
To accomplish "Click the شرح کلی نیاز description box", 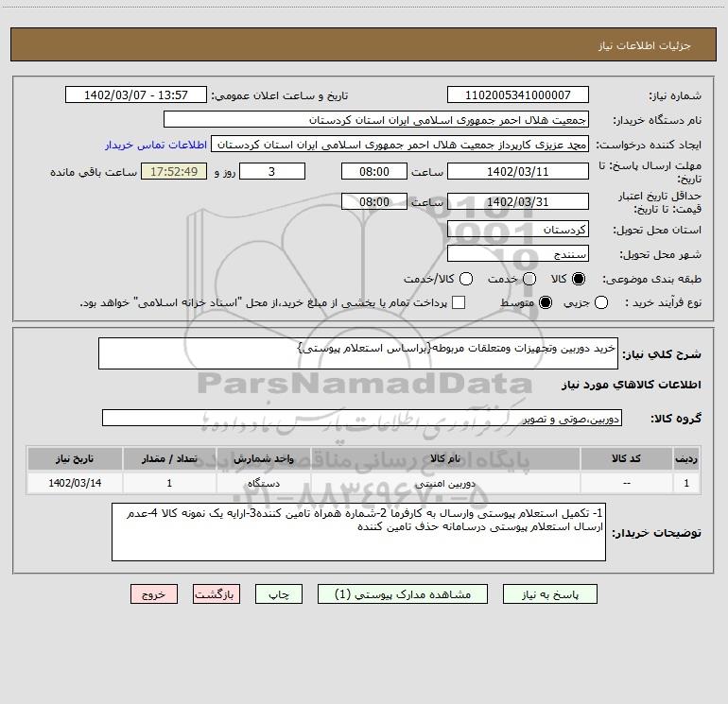I will (358, 353).
